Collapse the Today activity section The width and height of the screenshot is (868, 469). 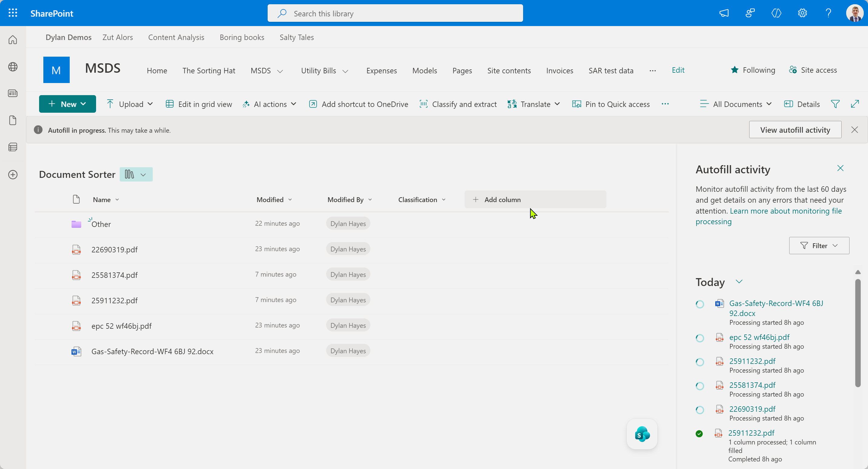739,282
